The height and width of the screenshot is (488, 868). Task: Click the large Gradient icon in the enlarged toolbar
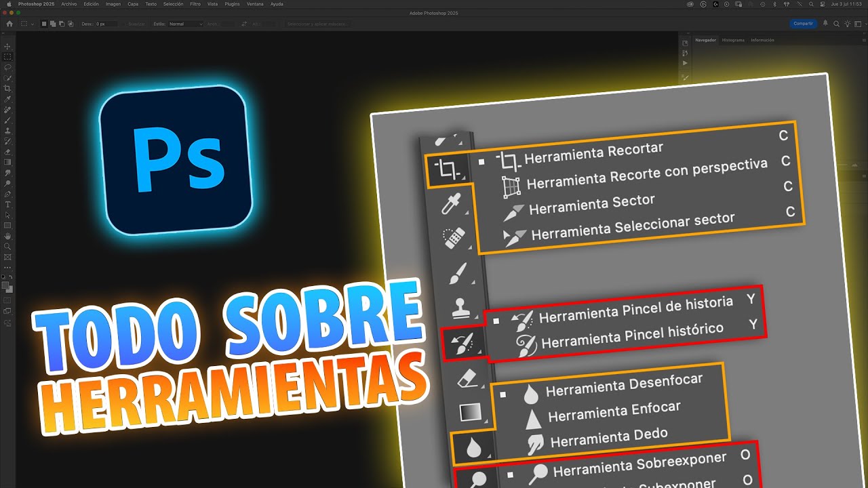pos(470,411)
